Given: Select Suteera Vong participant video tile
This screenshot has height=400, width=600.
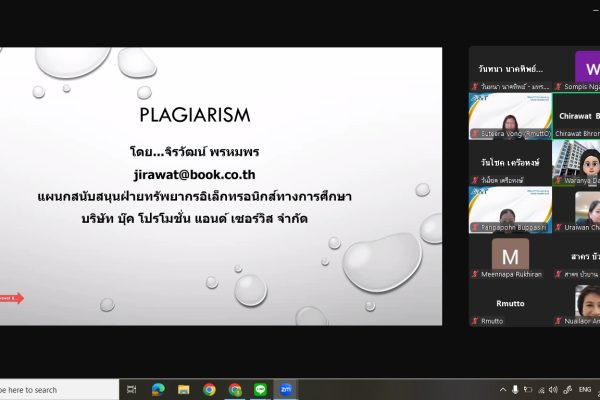Looking at the screenshot, I should tap(510, 116).
